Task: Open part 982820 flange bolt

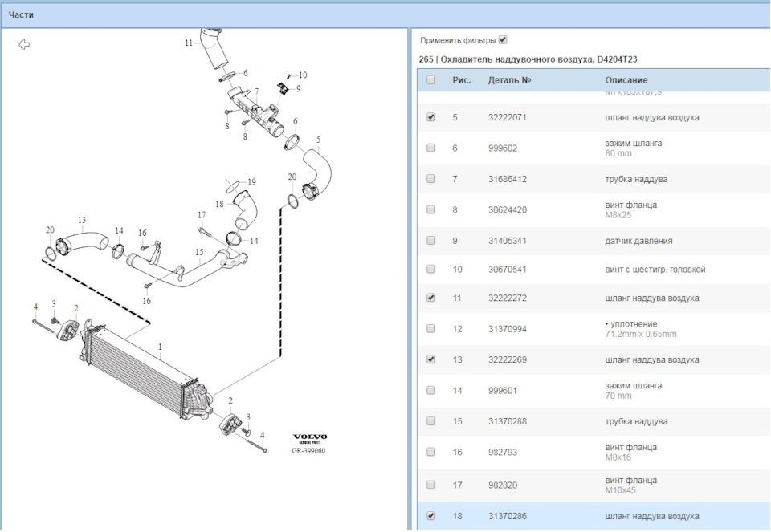Action: point(502,484)
